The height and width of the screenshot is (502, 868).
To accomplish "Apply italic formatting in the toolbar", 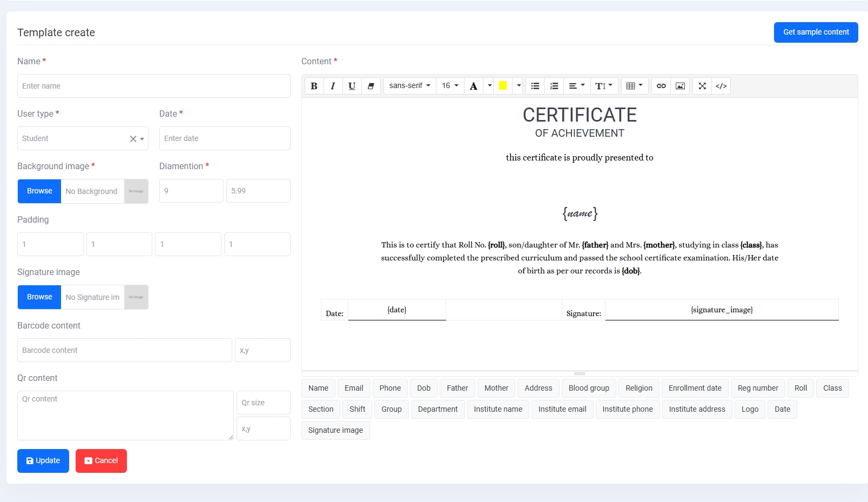I will tap(333, 86).
